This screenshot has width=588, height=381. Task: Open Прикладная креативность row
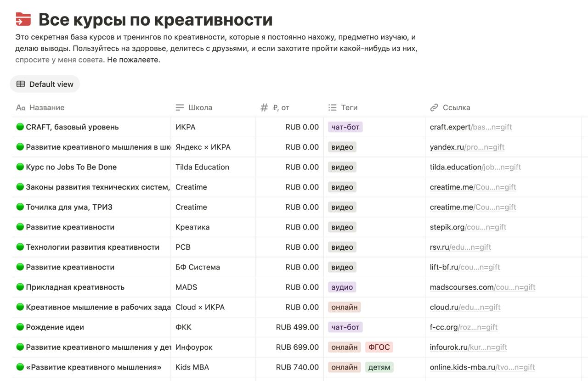coord(75,287)
